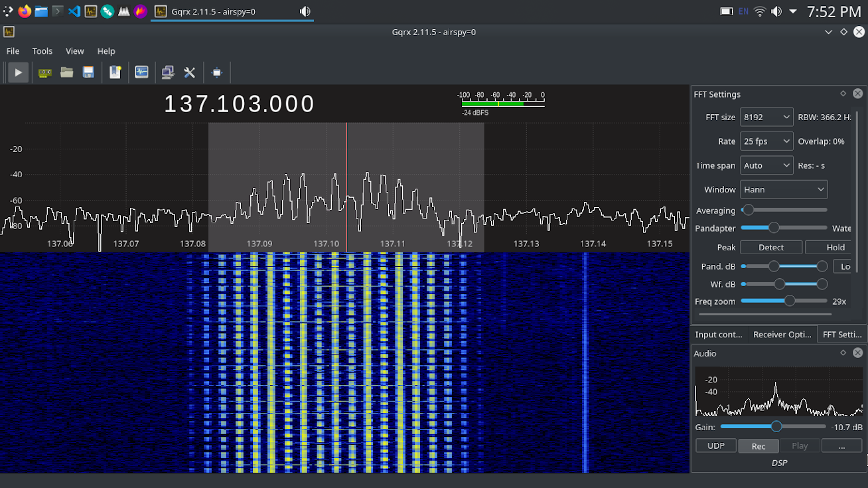Switch to the Receiver Options tab
The image size is (868, 488).
click(782, 335)
